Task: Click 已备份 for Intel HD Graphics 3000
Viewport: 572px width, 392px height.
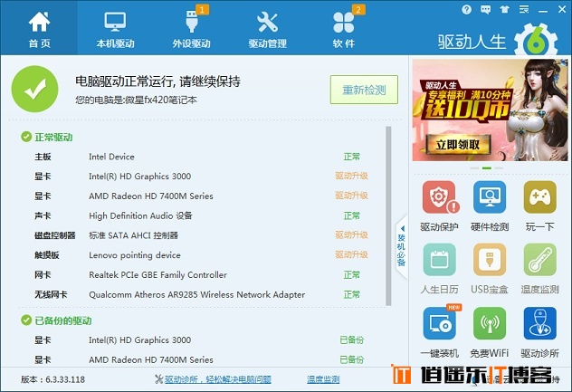Action: pyautogui.click(x=352, y=340)
